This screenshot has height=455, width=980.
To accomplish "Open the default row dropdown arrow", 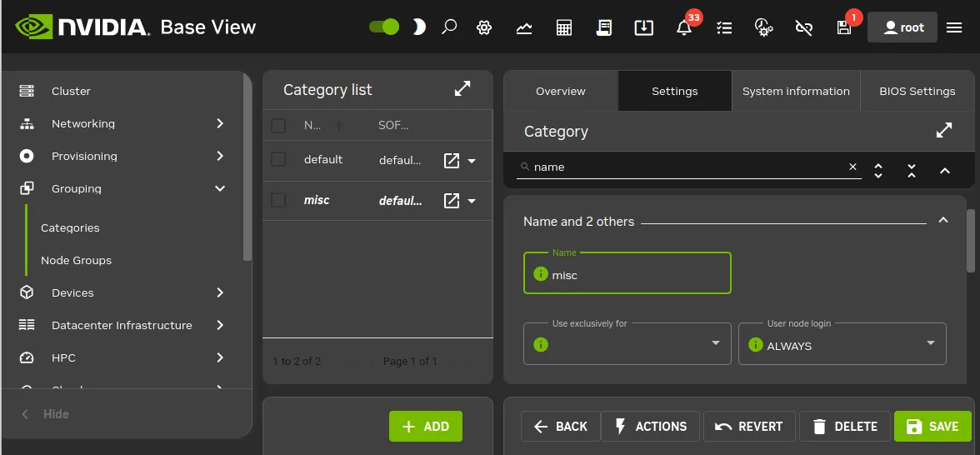I will (x=472, y=162).
